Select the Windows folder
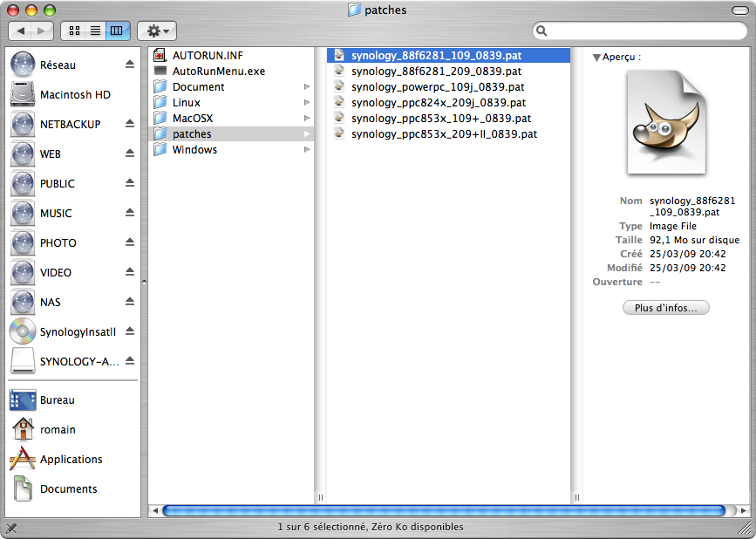 coord(231,149)
